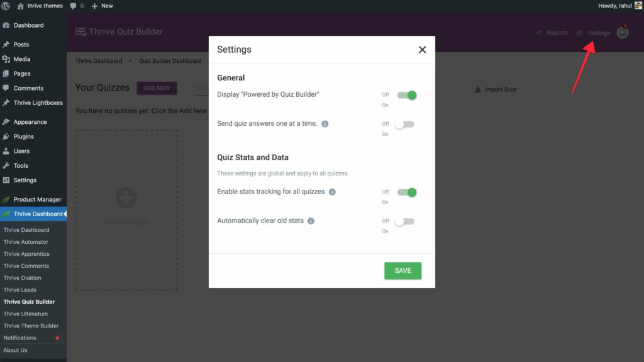644x362 pixels.
Task: Click info icon beside Send quiz answers
Action: pos(325,124)
